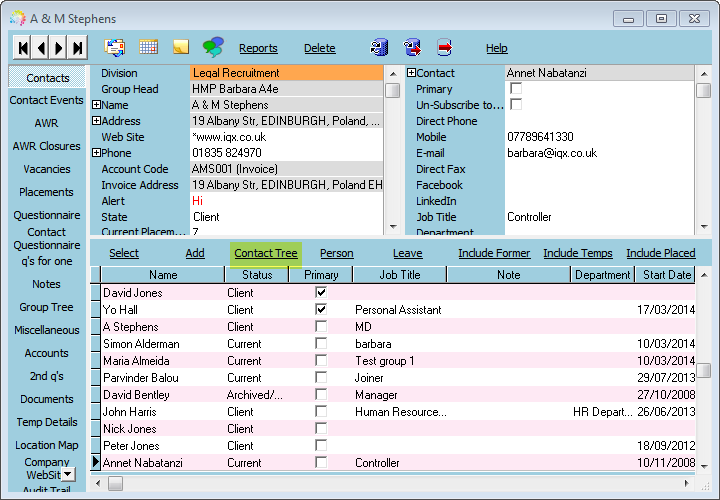The image size is (720, 500).
Task: Go to the next record
Action: coord(59,48)
